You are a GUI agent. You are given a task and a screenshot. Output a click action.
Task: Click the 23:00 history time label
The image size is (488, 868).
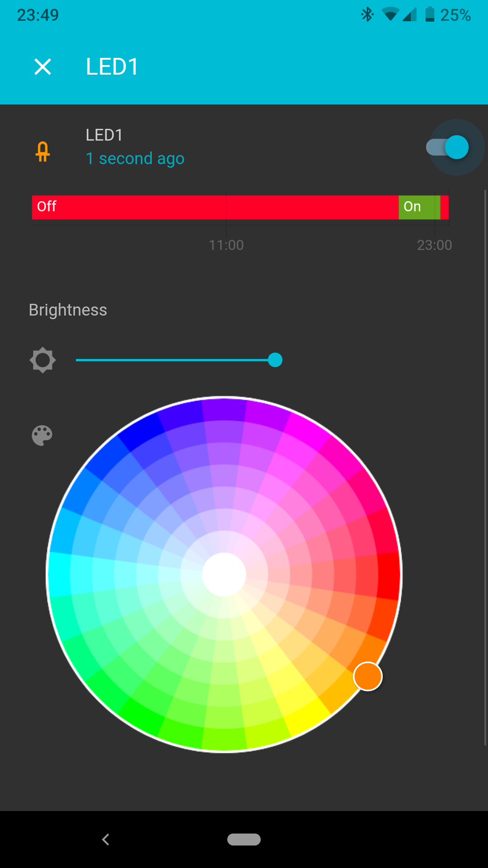[x=434, y=245]
